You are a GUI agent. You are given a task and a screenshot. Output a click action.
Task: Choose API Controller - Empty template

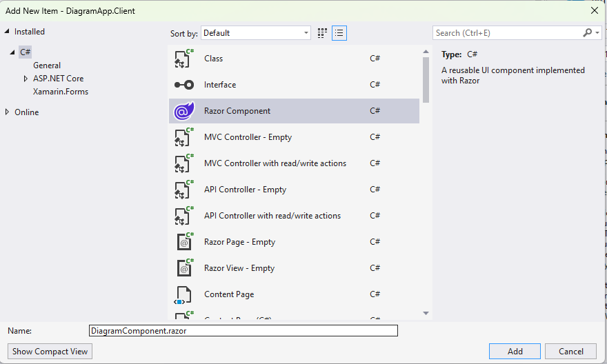pyautogui.click(x=295, y=190)
